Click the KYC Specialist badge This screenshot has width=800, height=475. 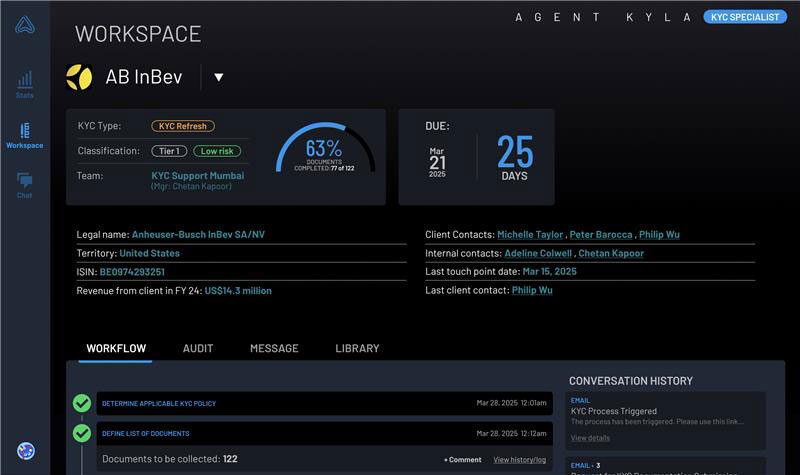pyautogui.click(x=744, y=17)
